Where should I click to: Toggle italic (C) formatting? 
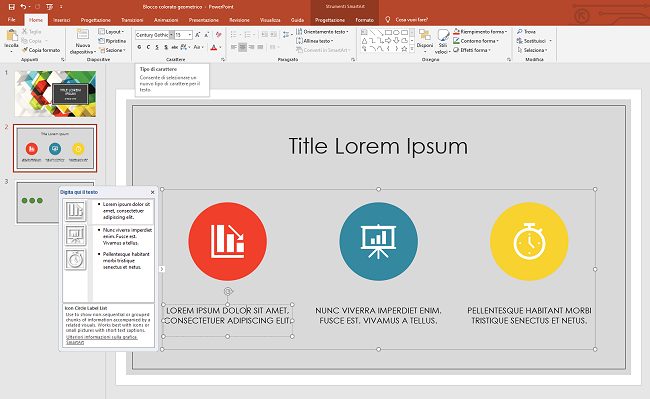point(148,47)
